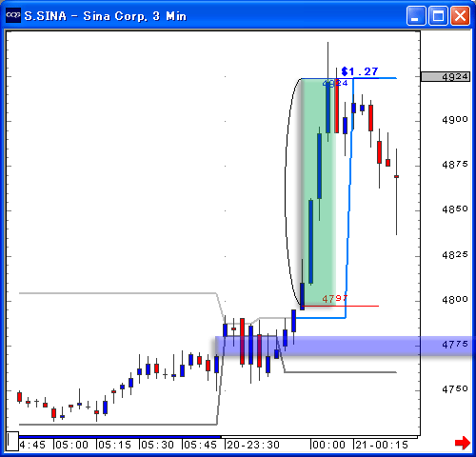The width and height of the screenshot is (476, 457).
Task: Click the blue time scrollbar strip
Action: (x=120, y=437)
